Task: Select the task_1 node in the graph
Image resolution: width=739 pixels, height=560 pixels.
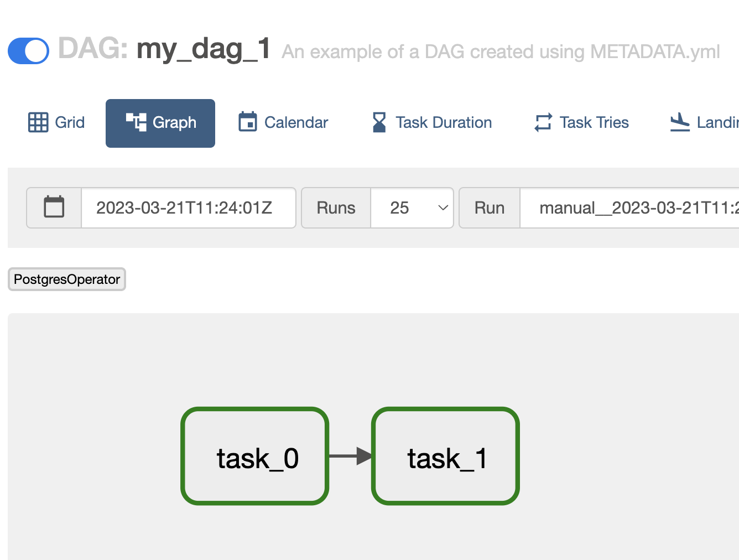Action: (x=446, y=456)
